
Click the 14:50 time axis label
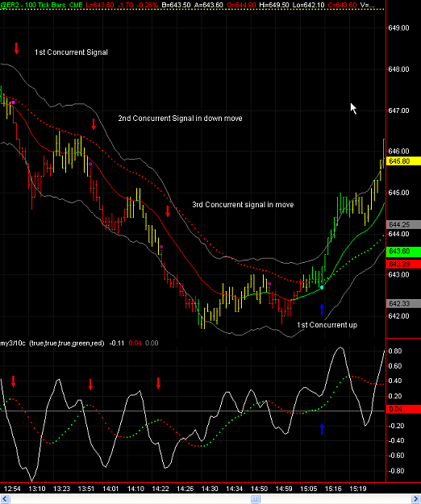(x=259, y=489)
